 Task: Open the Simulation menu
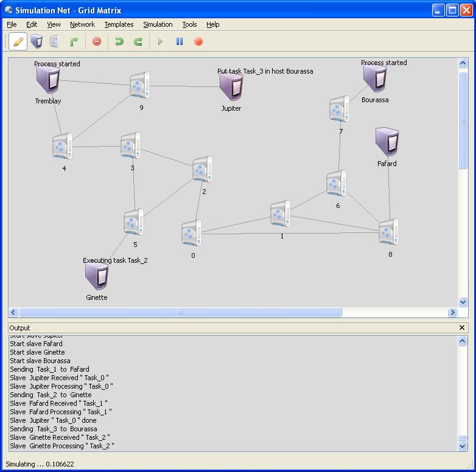pos(158,24)
